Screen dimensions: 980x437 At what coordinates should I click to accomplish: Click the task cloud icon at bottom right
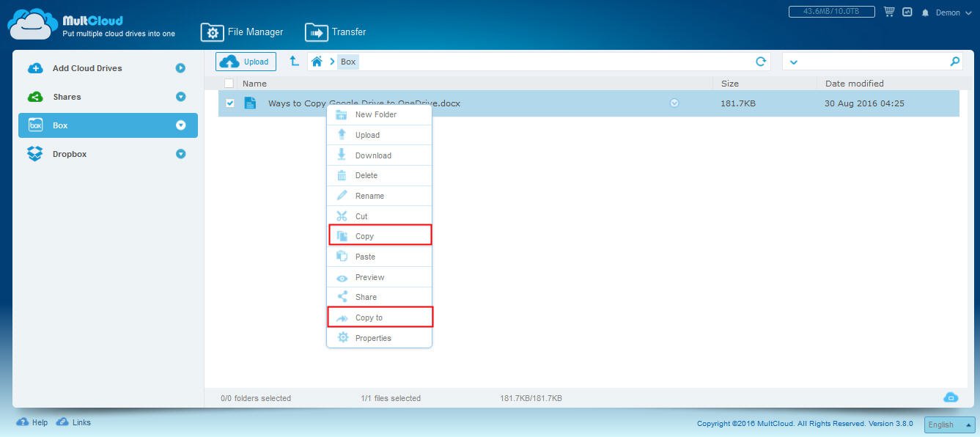pyautogui.click(x=951, y=397)
